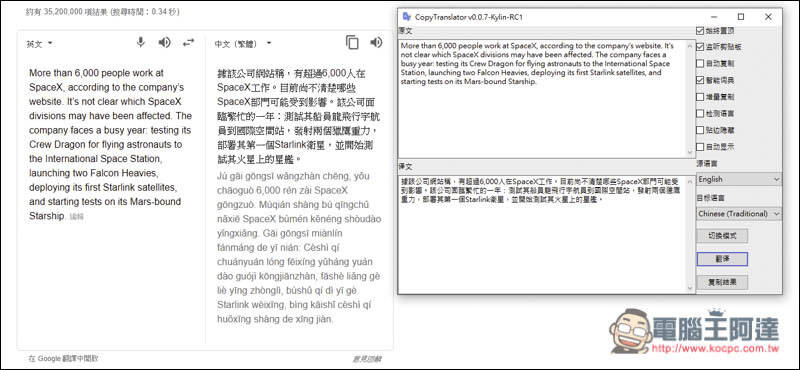800x370 pixels.
Task: Click the English source text in Google Translate
Action: coord(111,144)
